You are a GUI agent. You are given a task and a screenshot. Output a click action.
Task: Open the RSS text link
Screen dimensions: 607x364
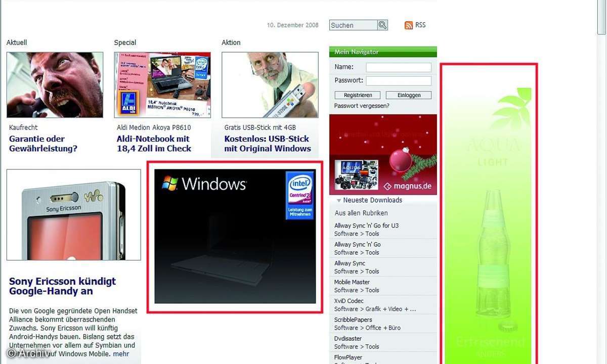pos(420,25)
